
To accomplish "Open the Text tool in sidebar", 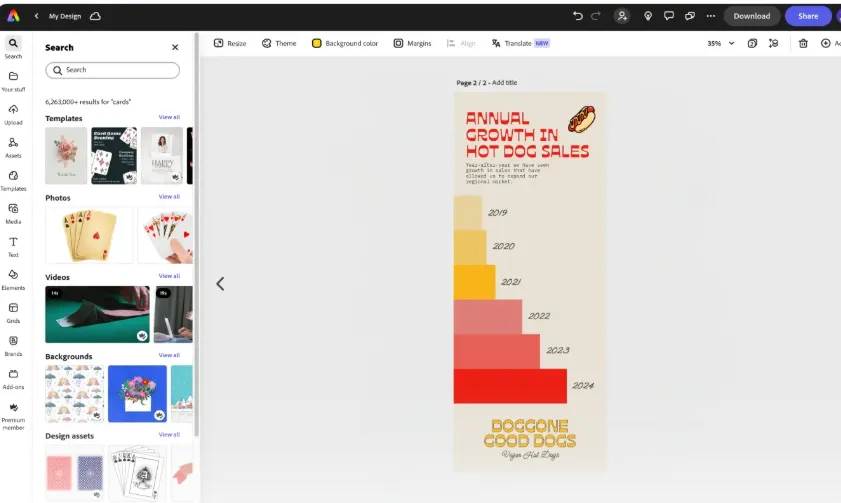I will 13,245.
